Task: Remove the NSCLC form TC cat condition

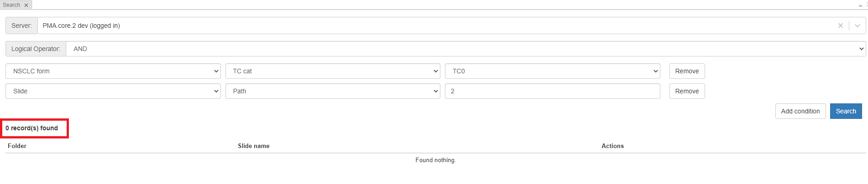Action: point(687,71)
